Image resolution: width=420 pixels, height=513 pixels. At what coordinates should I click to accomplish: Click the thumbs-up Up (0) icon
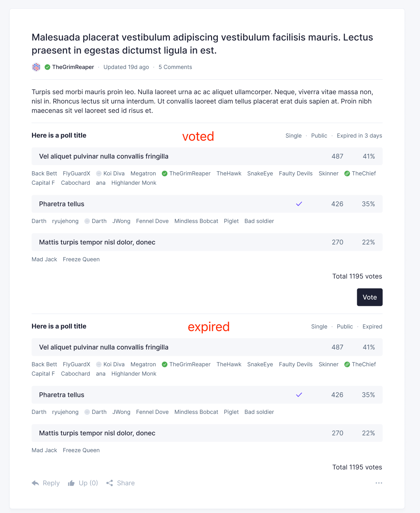pyautogui.click(x=71, y=483)
